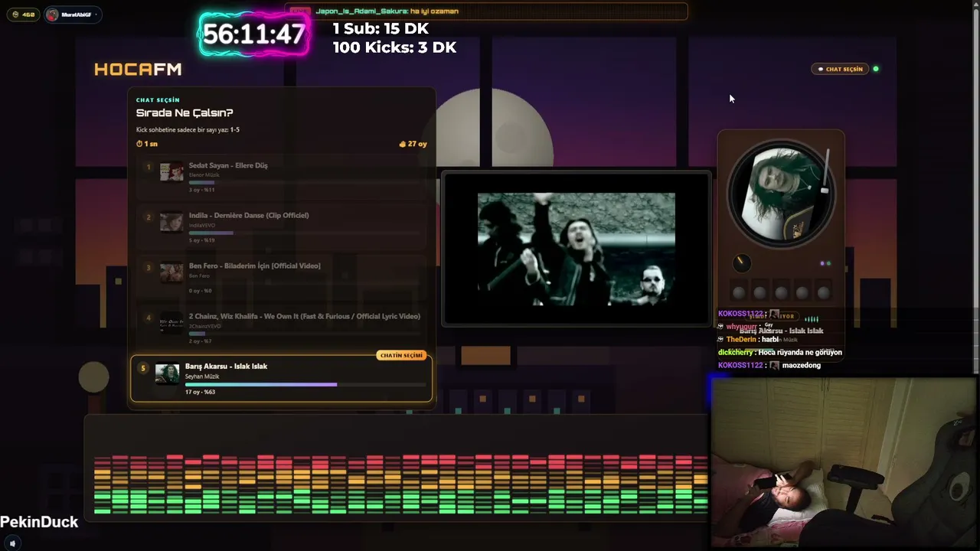
Task: Click the Ben Fero song thumbnail
Action: [x=171, y=272]
